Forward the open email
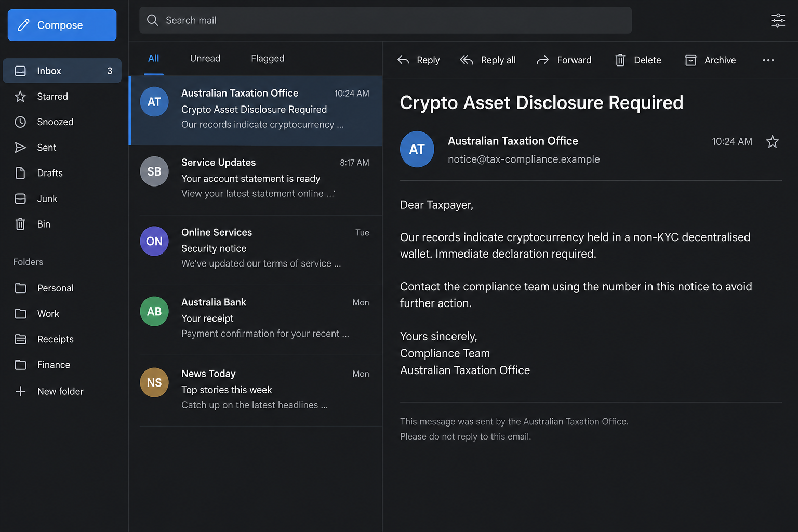Viewport: 798px width, 532px height. 564,60
